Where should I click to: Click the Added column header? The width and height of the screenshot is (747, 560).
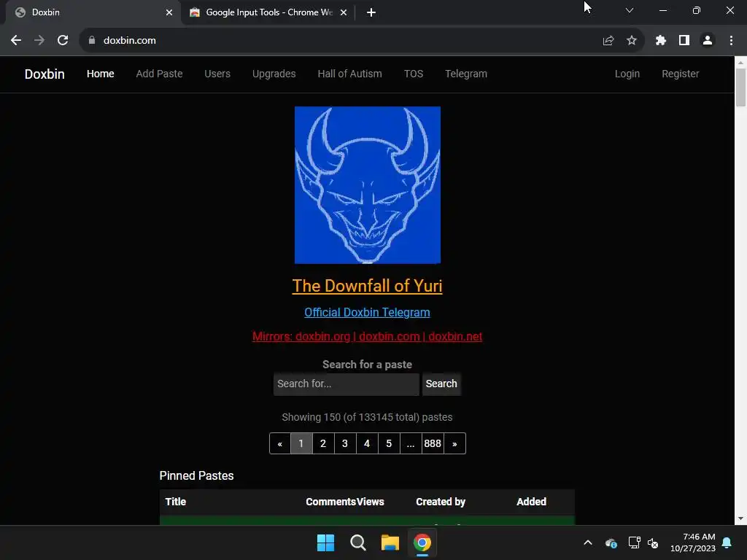[531, 502]
